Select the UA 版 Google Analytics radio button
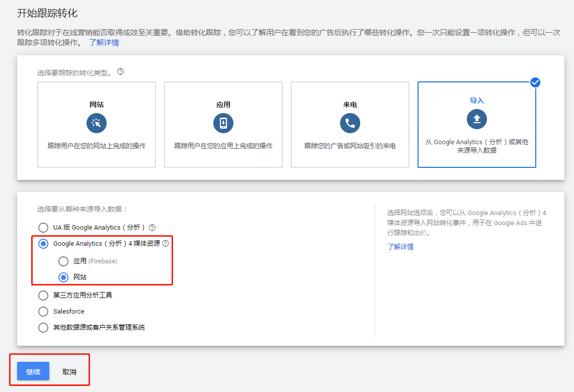 click(43, 227)
